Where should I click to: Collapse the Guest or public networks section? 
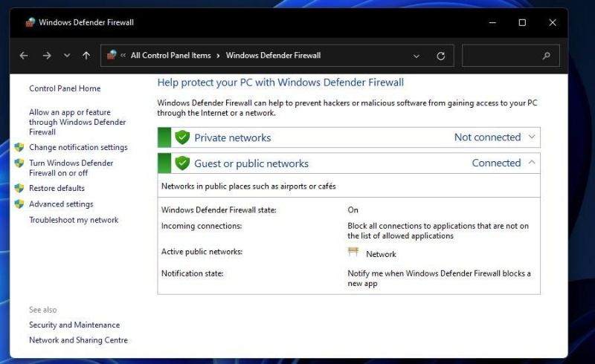[x=531, y=163]
